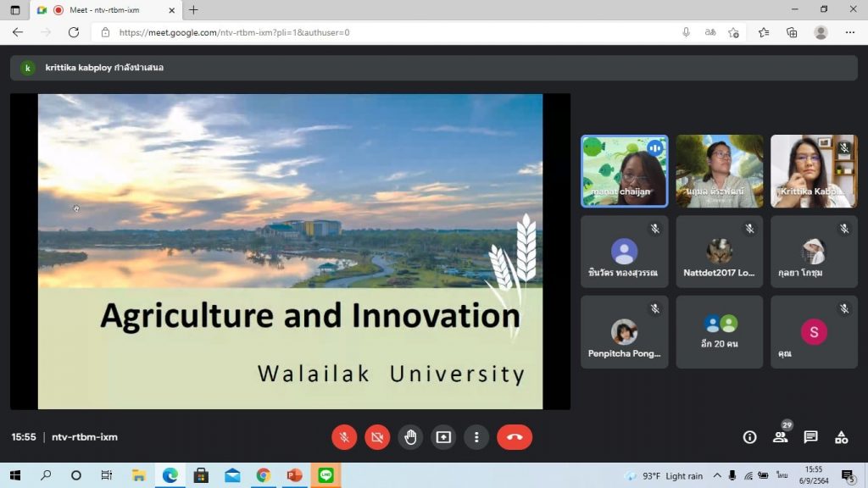Click the Krittika Kabploy video tile
868x488 pixels.
pos(814,171)
